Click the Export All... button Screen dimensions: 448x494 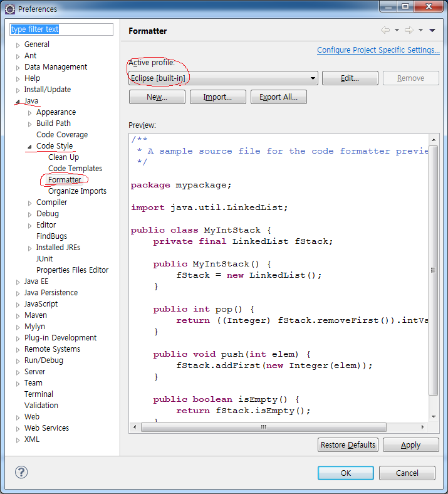point(279,97)
